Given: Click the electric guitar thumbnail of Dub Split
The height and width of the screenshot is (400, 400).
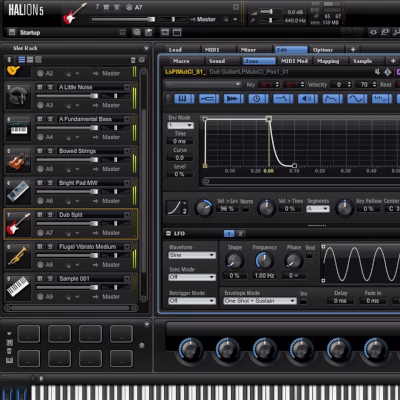Looking at the screenshot, I should [19, 224].
